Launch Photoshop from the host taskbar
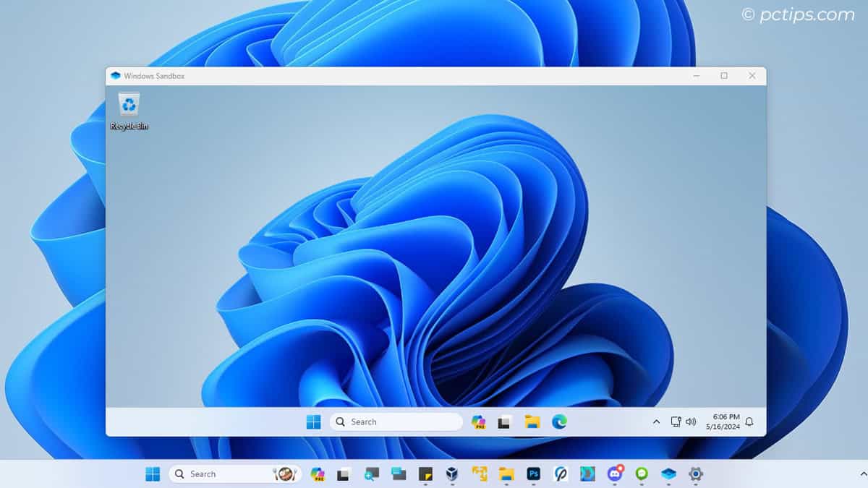868x488 pixels. click(x=534, y=474)
